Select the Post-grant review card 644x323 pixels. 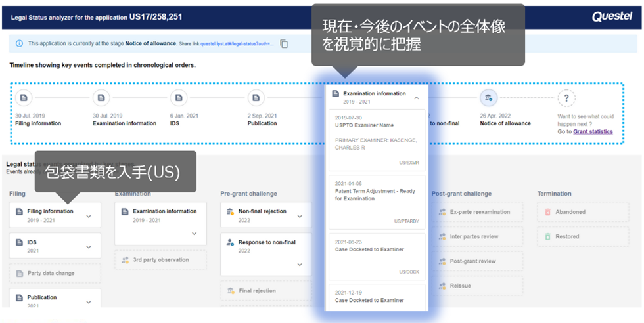[x=478, y=261]
